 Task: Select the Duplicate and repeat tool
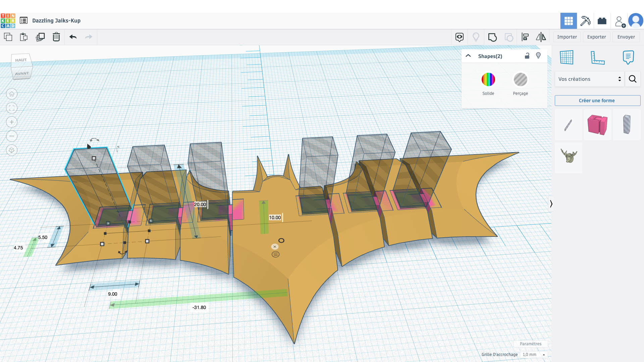(40, 37)
